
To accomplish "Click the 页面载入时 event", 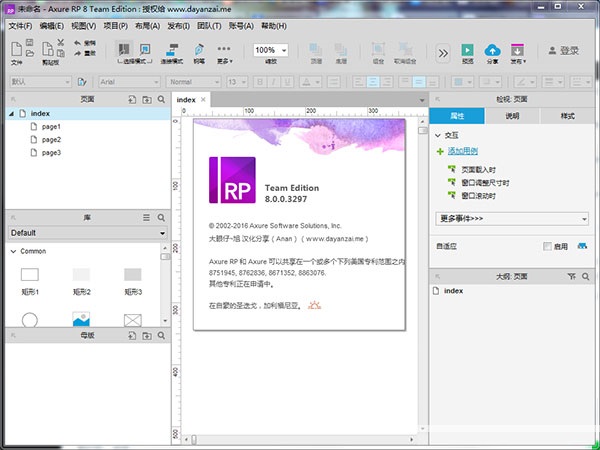I will click(x=479, y=170).
